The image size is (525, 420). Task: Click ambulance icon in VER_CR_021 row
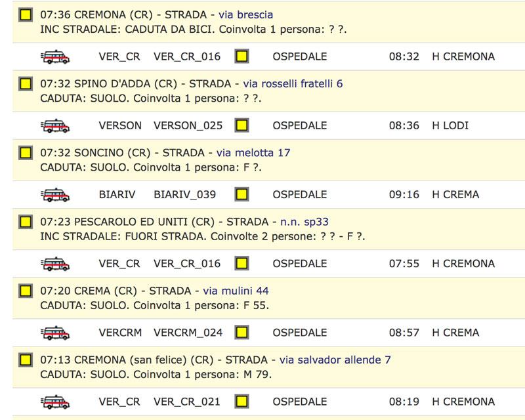pos(55,402)
